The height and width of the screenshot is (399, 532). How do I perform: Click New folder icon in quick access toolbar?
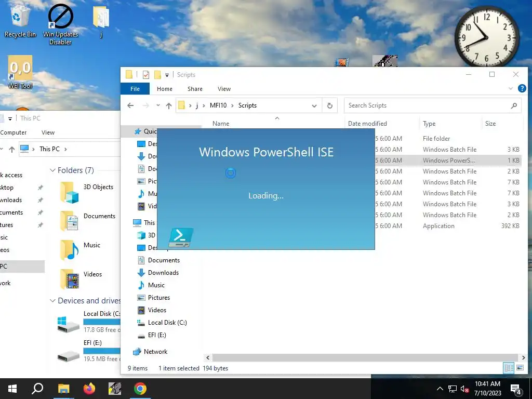coord(157,75)
